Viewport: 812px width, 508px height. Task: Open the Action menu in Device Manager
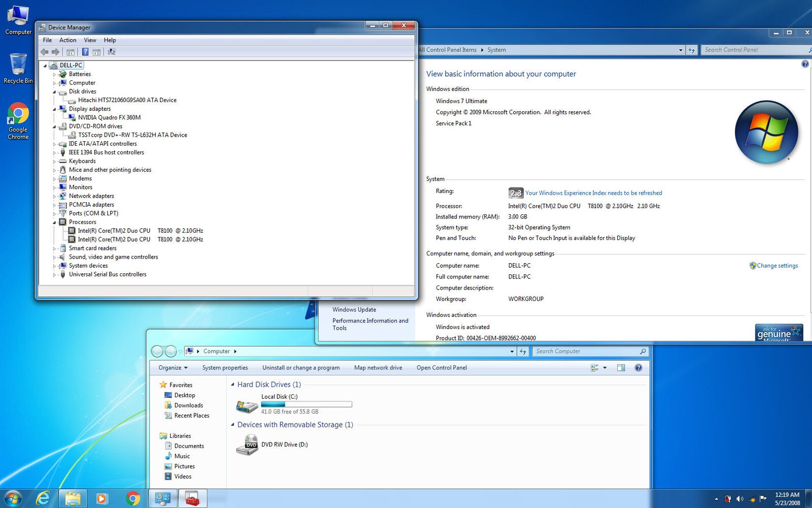pos(67,40)
